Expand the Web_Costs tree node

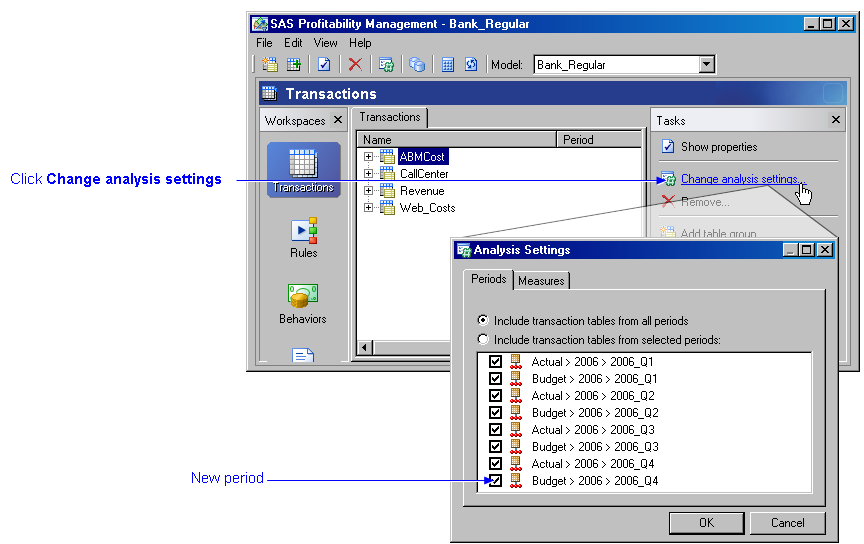pyautogui.click(x=368, y=208)
